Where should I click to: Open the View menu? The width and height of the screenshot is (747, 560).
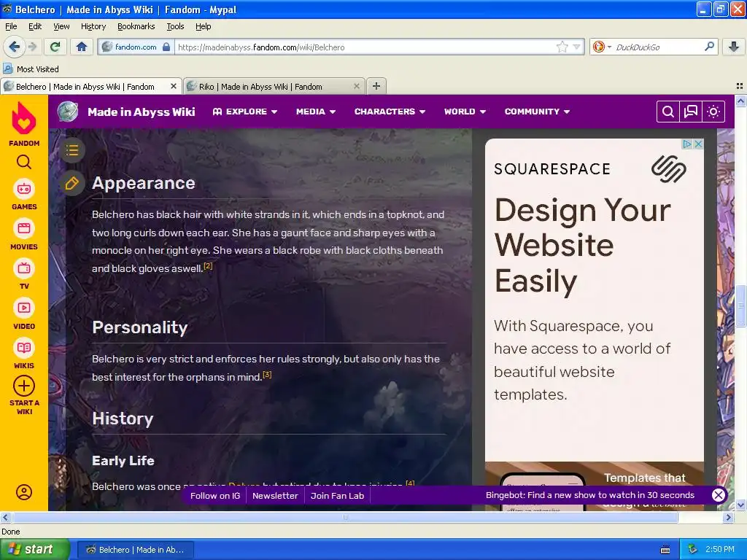pyautogui.click(x=61, y=26)
